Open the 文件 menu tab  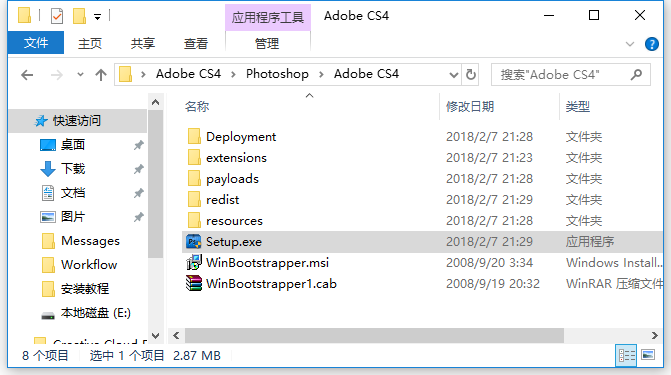point(36,42)
